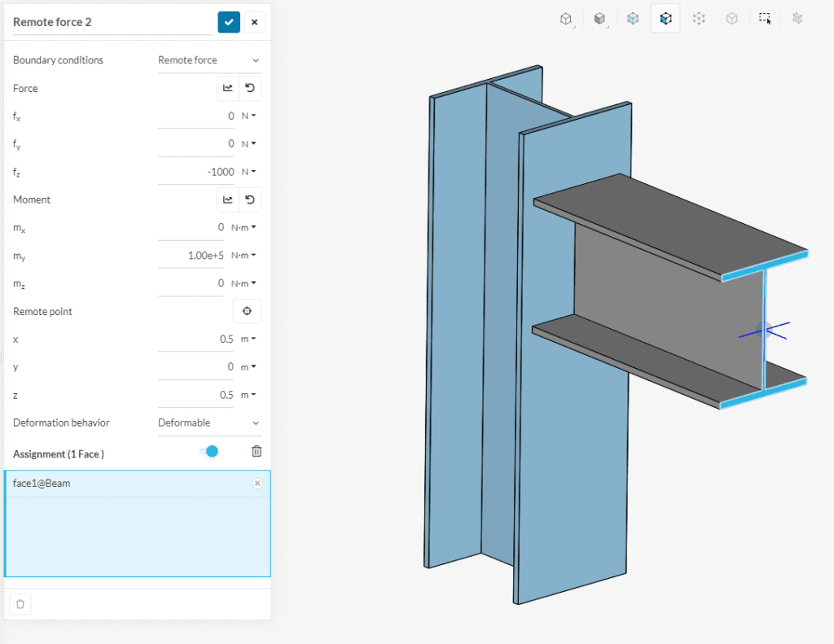Remove face1@Beam from the assignment list

[257, 484]
